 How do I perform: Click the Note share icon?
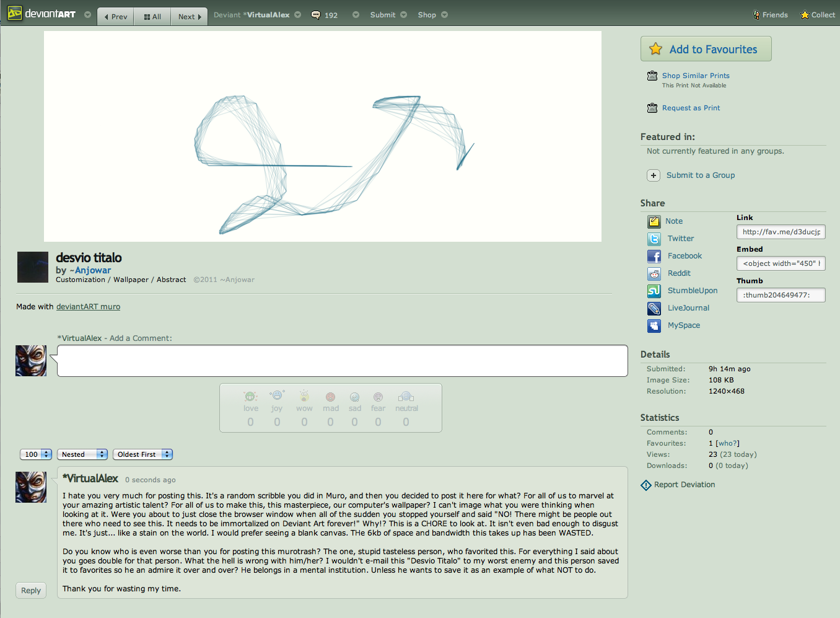654,221
